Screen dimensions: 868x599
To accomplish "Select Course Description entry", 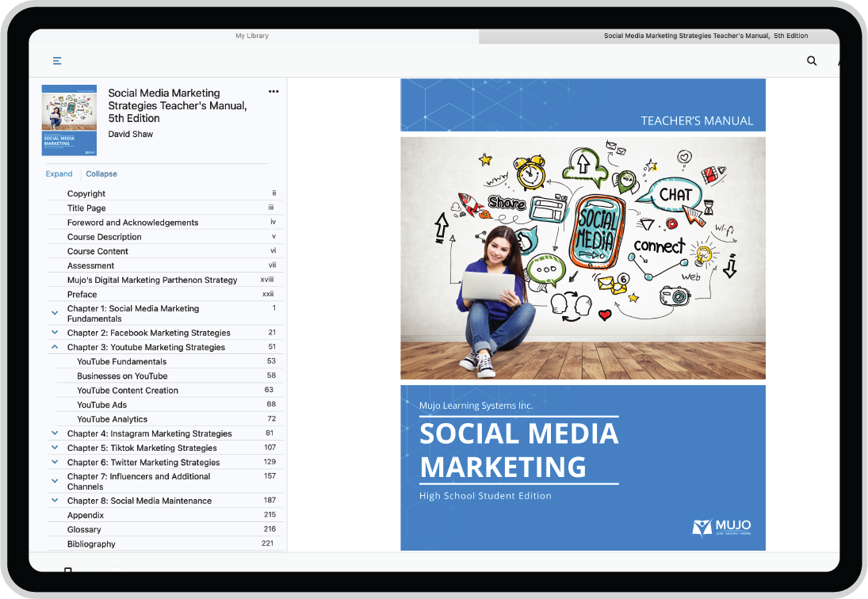I will point(165,237).
